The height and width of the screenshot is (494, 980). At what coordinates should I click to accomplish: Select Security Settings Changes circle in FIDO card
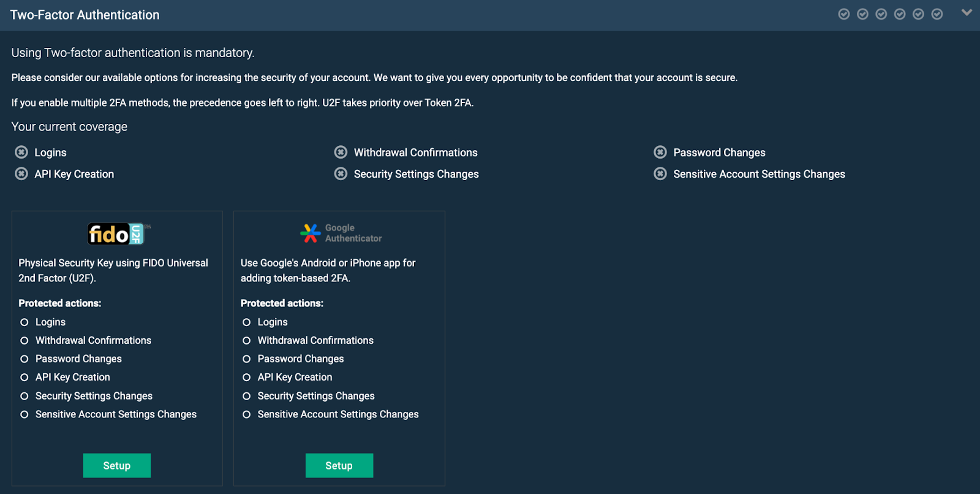click(24, 396)
